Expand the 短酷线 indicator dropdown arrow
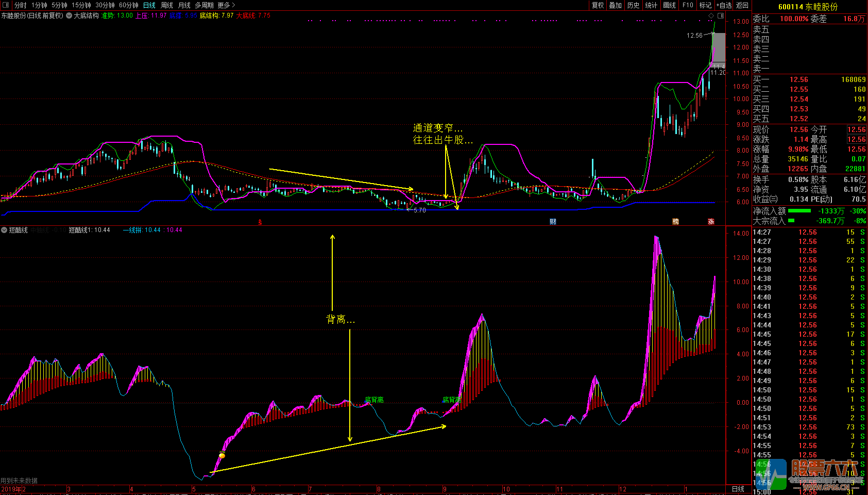Viewport: 868px width, 495px height. coord(4,230)
